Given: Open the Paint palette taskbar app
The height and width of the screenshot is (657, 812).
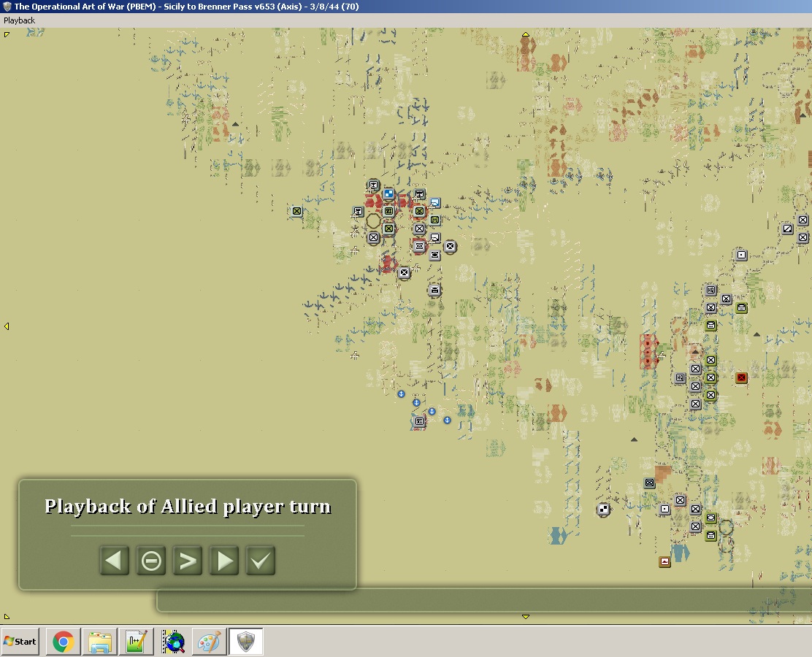Looking at the screenshot, I should tap(210, 642).
